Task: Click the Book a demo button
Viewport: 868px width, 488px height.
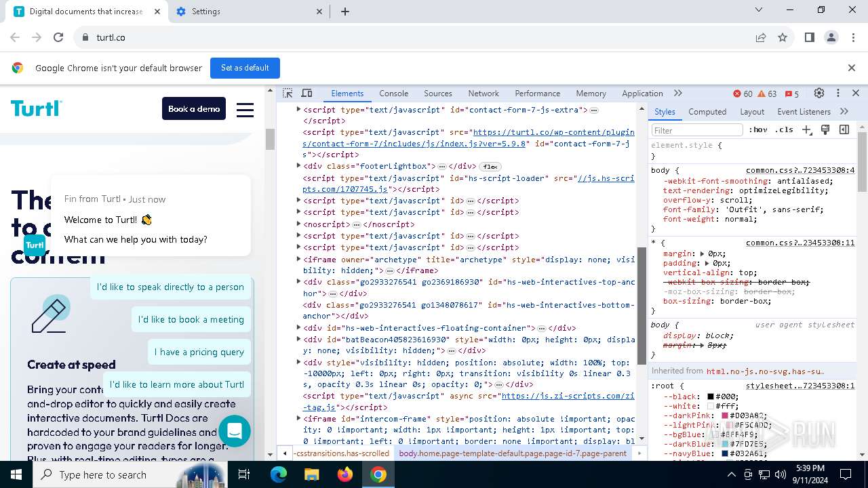Action: tap(194, 108)
